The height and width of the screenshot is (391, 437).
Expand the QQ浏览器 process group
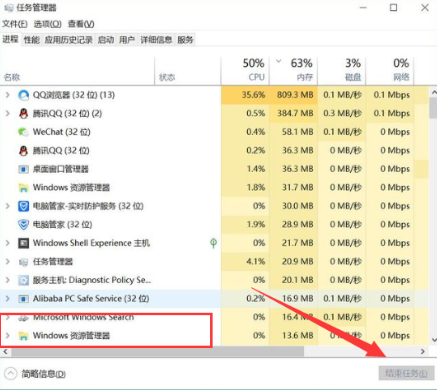[7, 95]
